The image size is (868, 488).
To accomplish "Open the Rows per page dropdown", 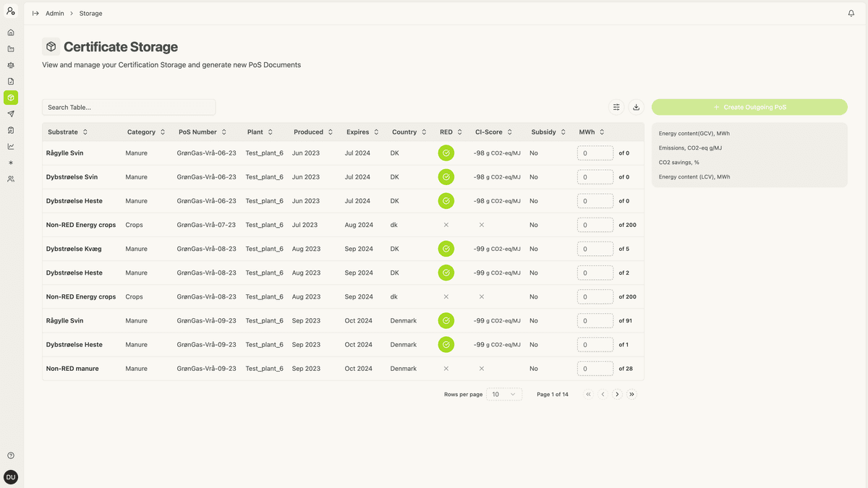I will point(504,394).
